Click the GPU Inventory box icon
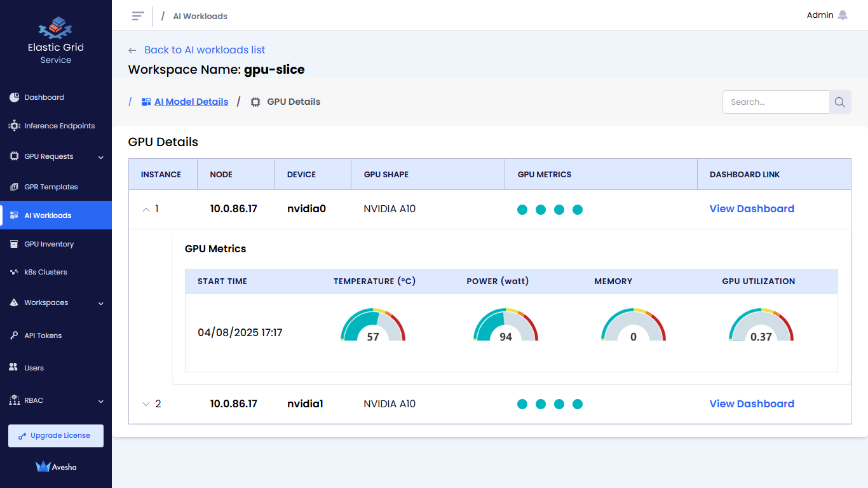Image resolution: width=868 pixels, height=488 pixels. [x=14, y=244]
